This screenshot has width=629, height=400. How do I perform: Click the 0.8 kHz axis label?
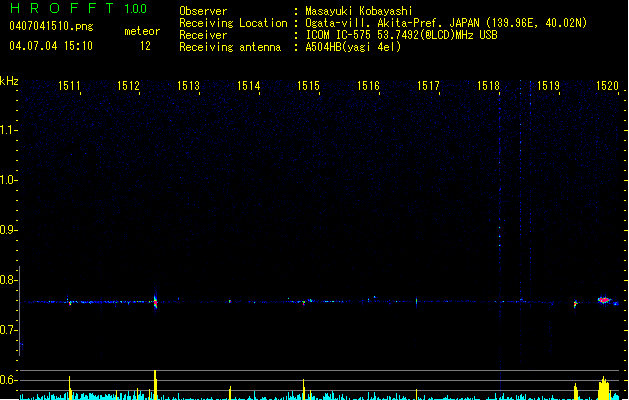[8, 280]
